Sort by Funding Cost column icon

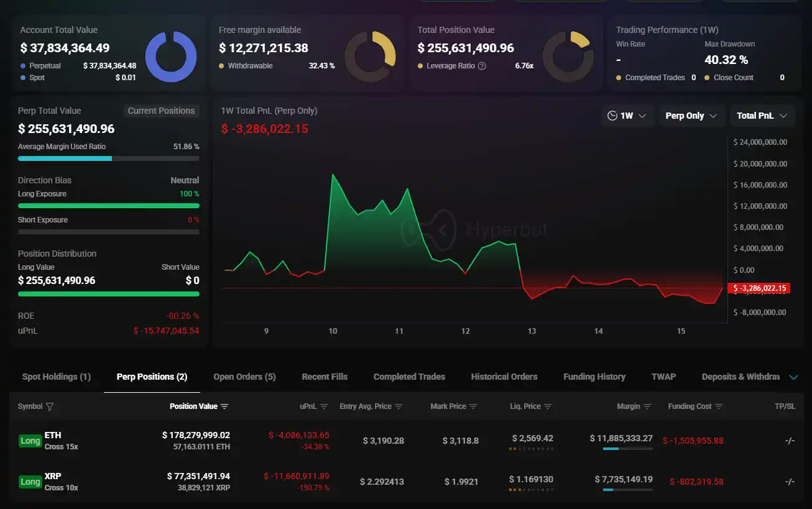click(x=719, y=406)
